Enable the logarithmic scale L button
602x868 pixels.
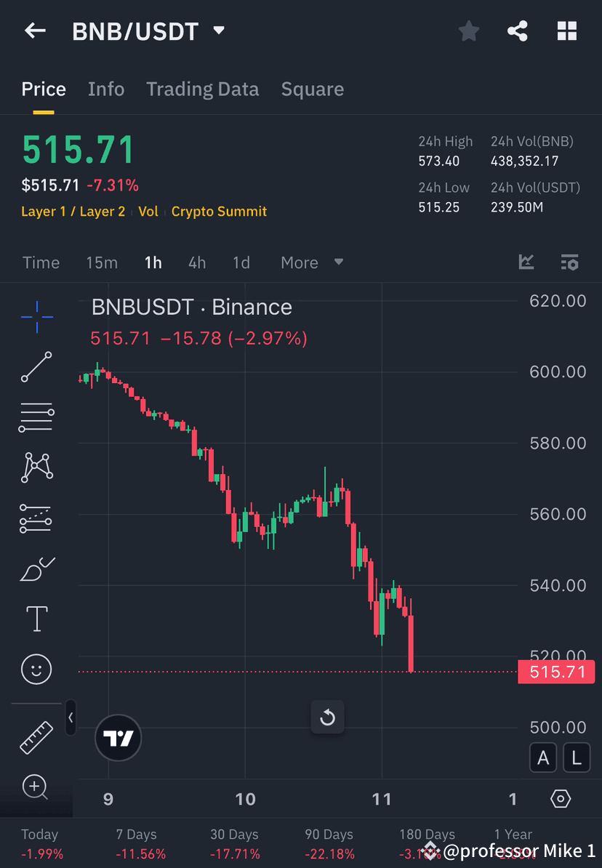[x=576, y=758]
